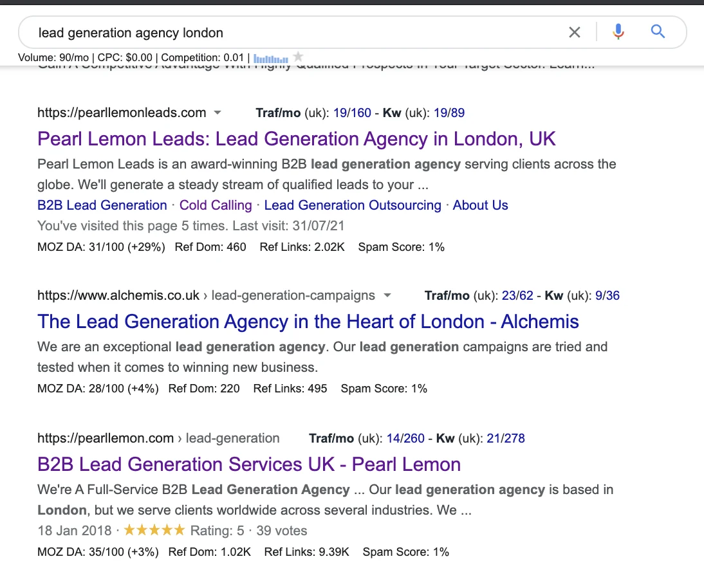Visit Cold Calling sitelink

[x=216, y=205]
